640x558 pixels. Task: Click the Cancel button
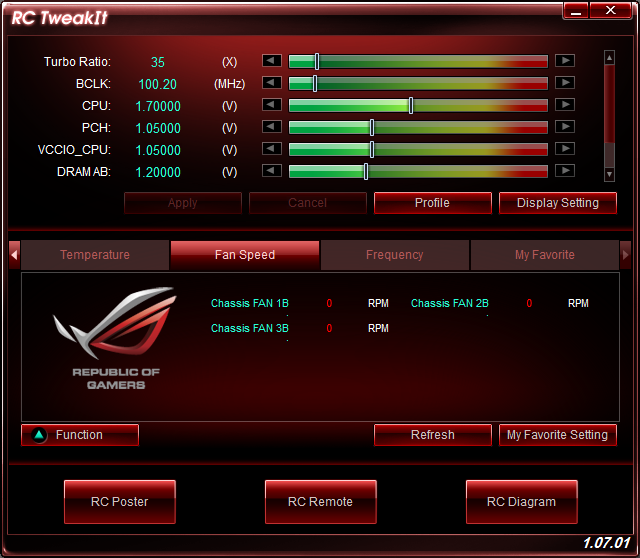pyautogui.click(x=308, y=203)
